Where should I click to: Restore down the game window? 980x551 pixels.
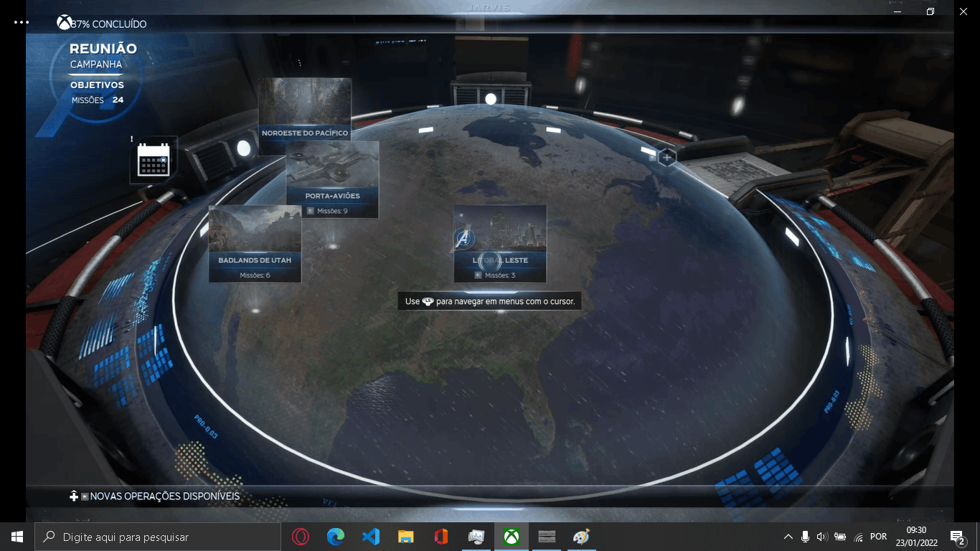[x=930, y=11]
